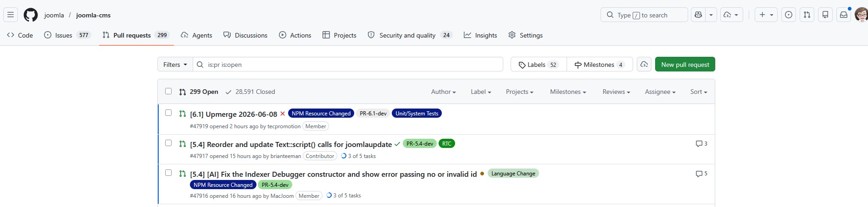868x207 pixels.
Task: Click NPM Resource Changed label on Upmerge PR
Action: 321,114
